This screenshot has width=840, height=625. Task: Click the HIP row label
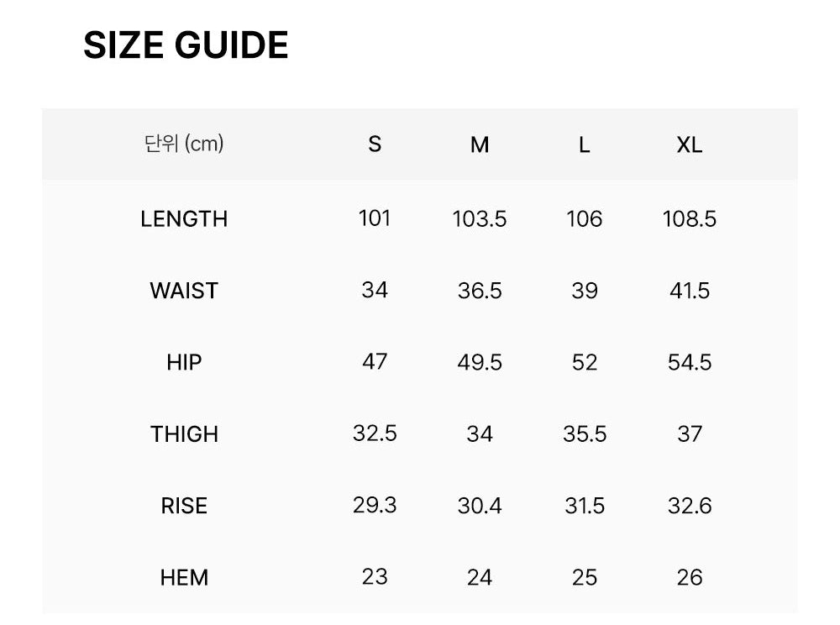(184, 363)
